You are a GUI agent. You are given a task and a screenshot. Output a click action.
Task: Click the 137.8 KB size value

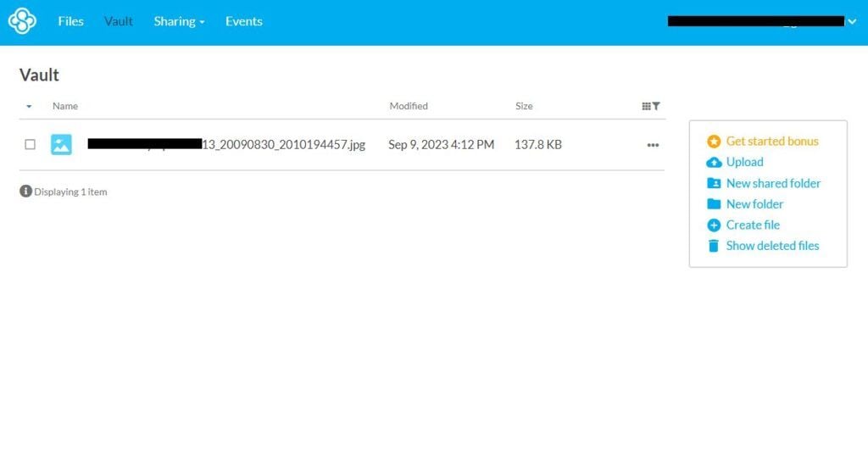[x=538, y=144]
